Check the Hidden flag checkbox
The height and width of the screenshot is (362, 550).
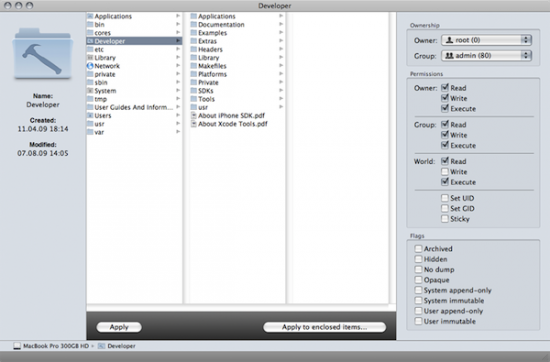point(418,259)
